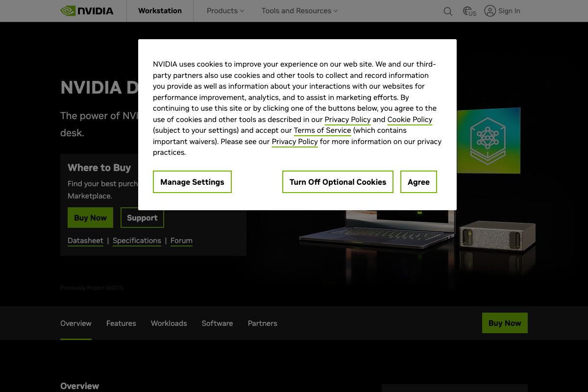Open the Terms of Service link

tap(322, 130)
